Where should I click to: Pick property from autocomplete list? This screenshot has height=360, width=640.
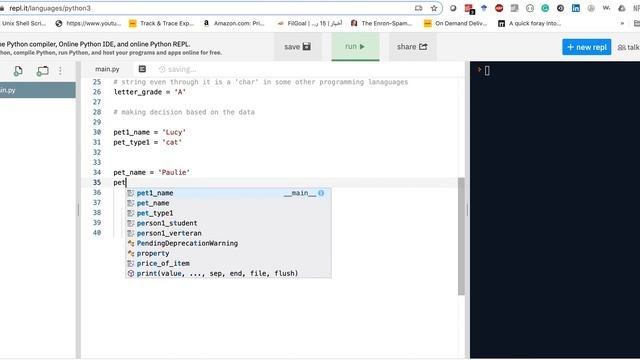[x=228, y=253]
